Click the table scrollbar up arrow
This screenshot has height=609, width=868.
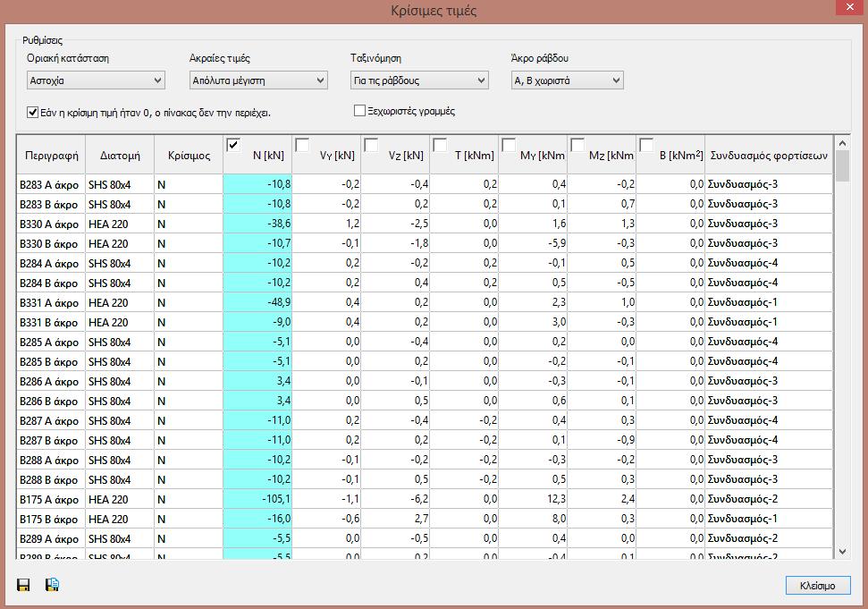pos(843,143)
